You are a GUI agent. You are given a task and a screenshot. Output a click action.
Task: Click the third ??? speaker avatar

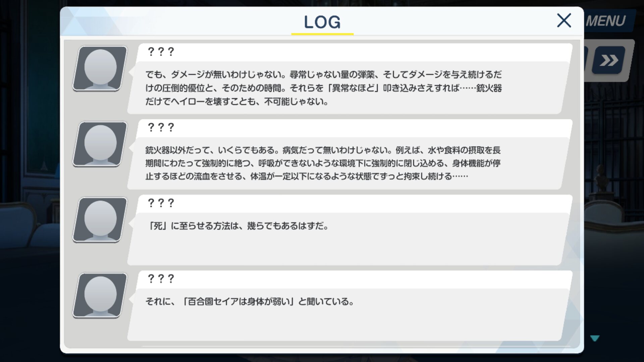pyautogui.click(x=100, y=220)
